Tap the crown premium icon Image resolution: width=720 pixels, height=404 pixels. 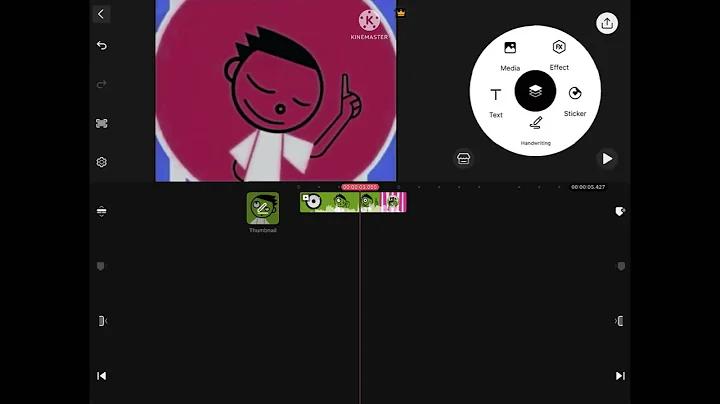click(401, 13)
